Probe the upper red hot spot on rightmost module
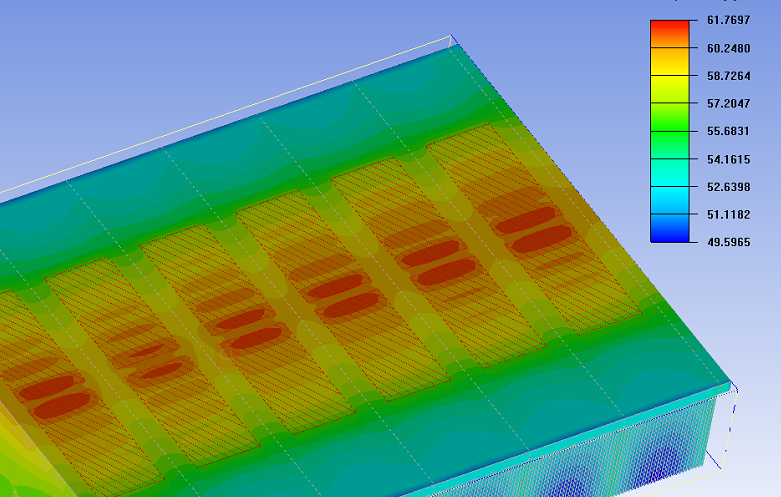 pos(525,219)
